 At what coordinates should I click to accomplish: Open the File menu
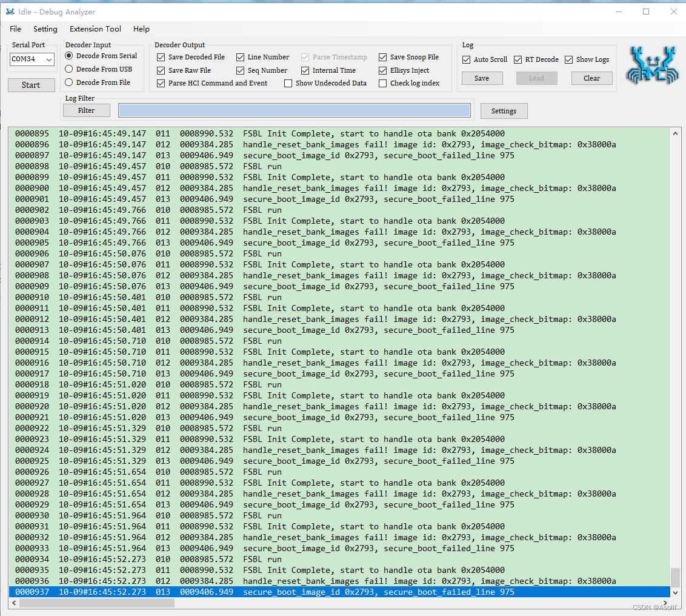(x=15, y=28)
